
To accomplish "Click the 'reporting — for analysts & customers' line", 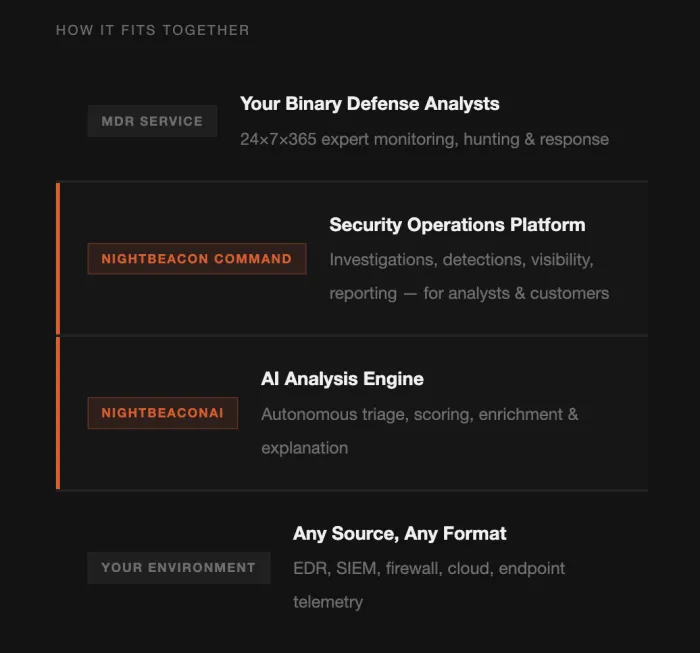I will 469,293.
